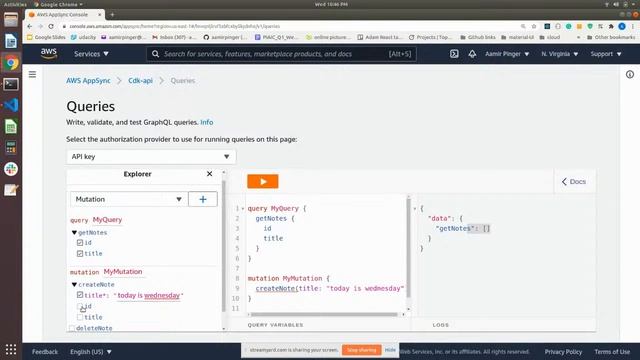640x360 pixels.
Task: Open a new Chrome tab
Action: (x=112, y=15)
